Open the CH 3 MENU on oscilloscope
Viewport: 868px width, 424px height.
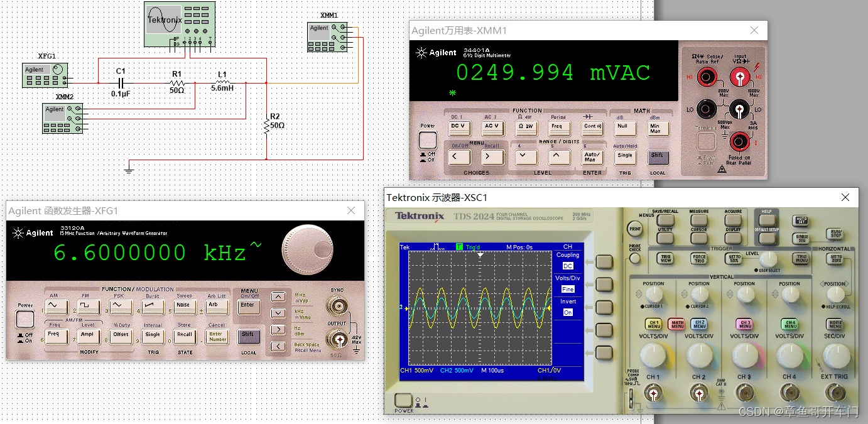(744, 324)
